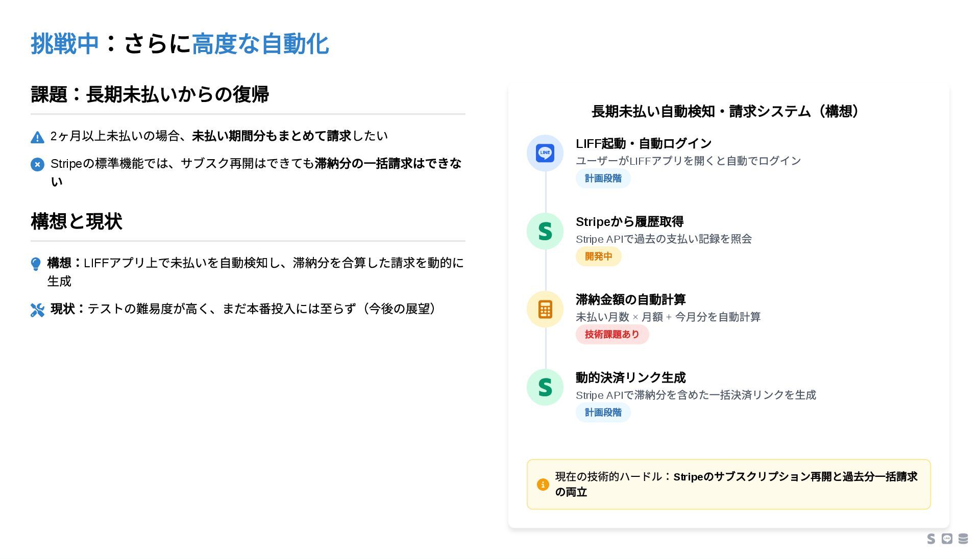
Task: Click the text Stripe APIで過去の支払い記録を照会
Action: coord(664,239)
